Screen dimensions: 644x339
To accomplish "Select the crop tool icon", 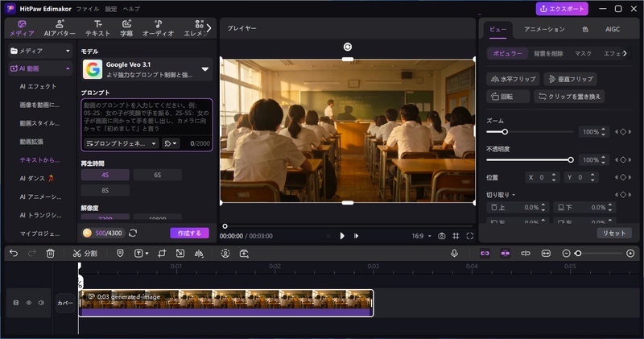I will pyautogui.click(x=162, y=254).
